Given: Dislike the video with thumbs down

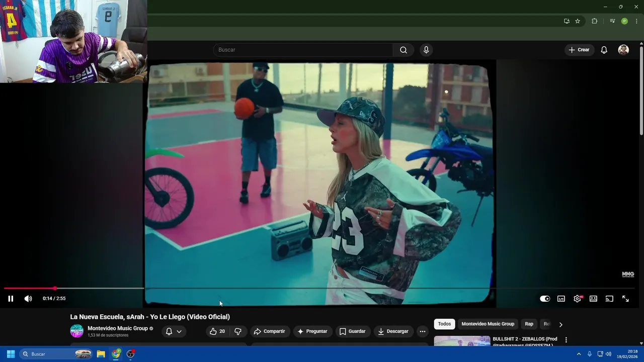Looking at the screenshot, I should (238, 331).
